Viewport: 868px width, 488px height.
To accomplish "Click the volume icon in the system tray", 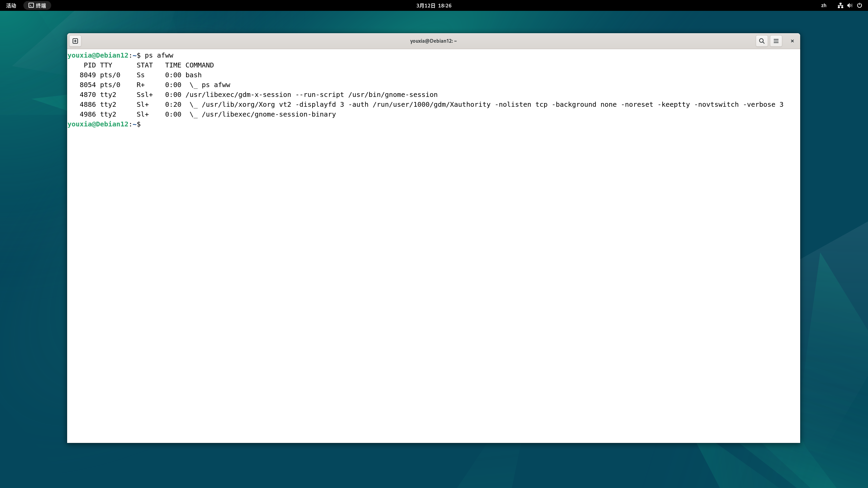I will (x=850, y=5).
